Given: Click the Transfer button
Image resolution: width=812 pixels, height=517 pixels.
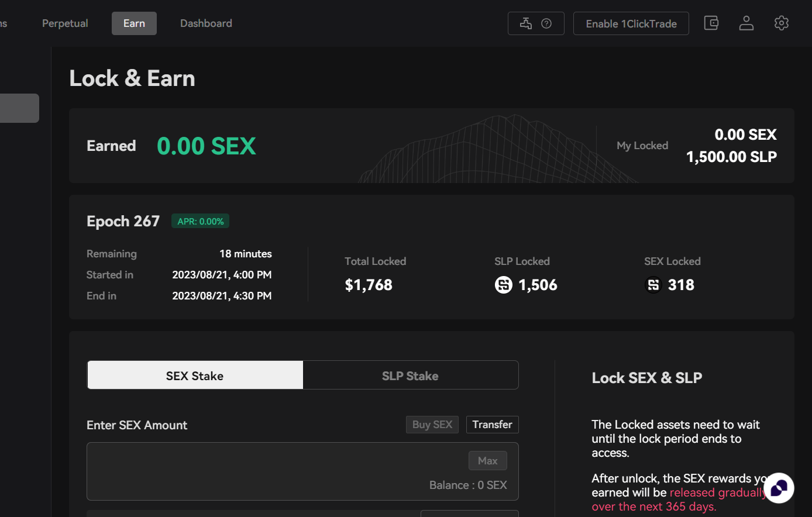Looking at the screenshot, I should 492,425.
